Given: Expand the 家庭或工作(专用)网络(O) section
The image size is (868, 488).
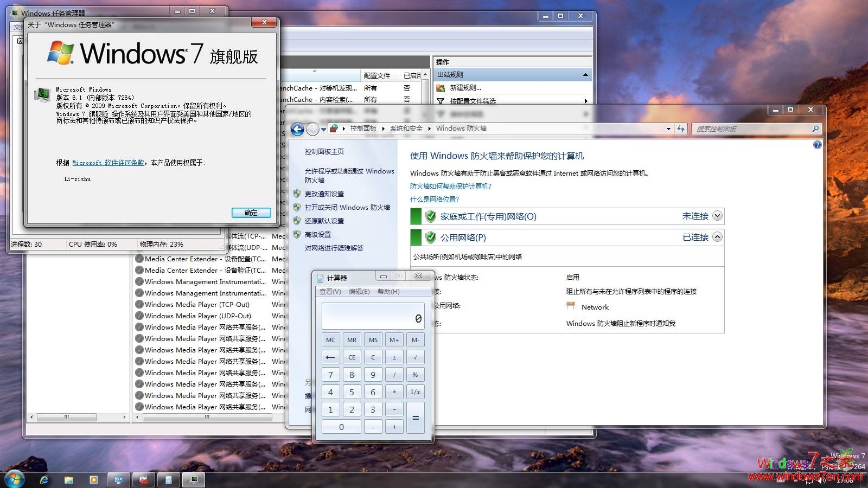Looking at the screenshot, I should coord(717,216).
